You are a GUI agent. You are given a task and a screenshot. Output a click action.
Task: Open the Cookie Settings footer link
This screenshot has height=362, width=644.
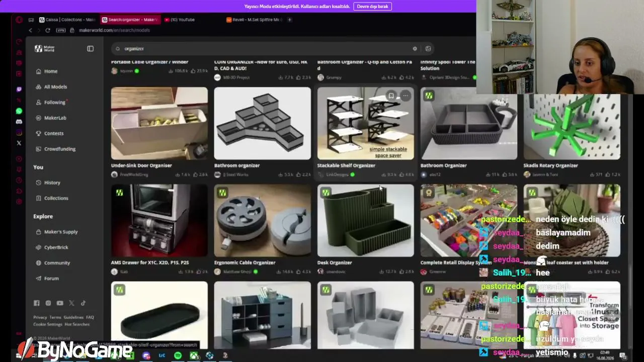pyautogui.click(x=48, y=324)
